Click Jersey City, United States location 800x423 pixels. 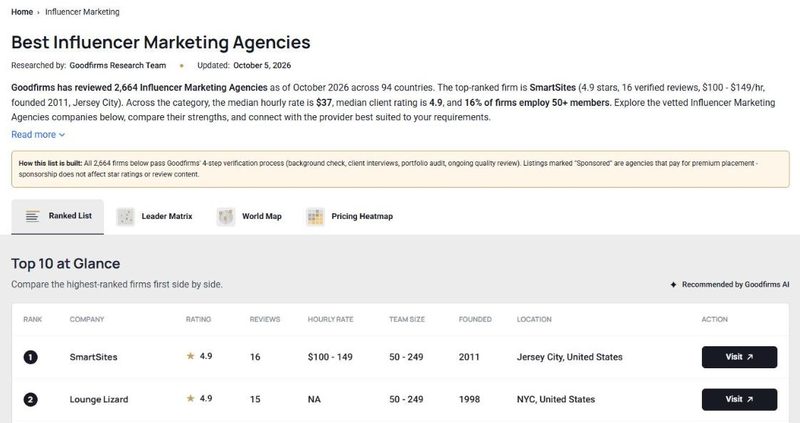click(569, 357)
